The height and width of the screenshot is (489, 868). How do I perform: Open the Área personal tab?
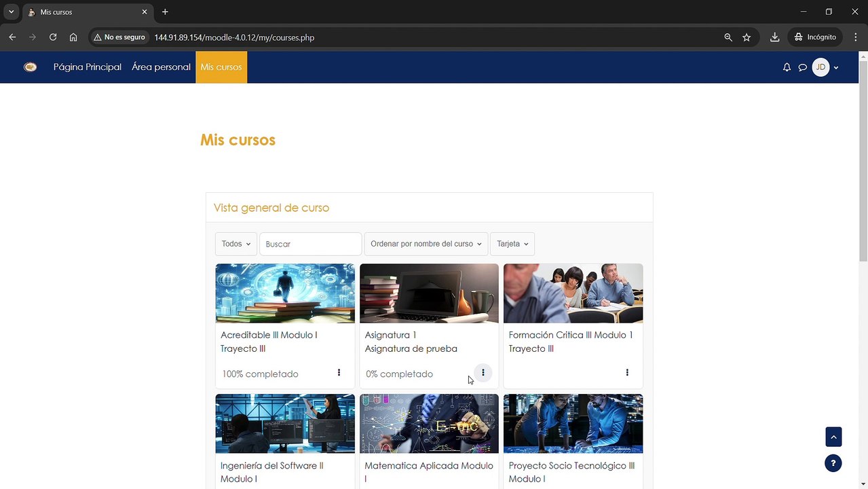(161, 67)
